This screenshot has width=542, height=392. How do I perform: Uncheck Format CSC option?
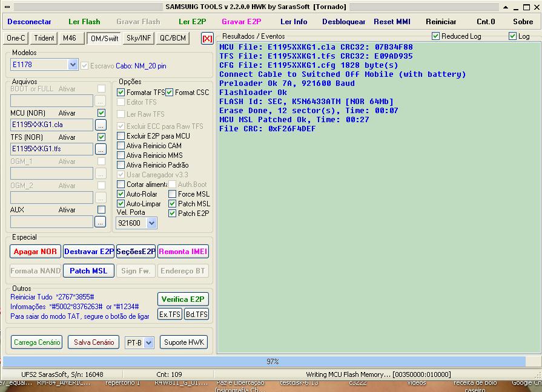coord(169,92)
